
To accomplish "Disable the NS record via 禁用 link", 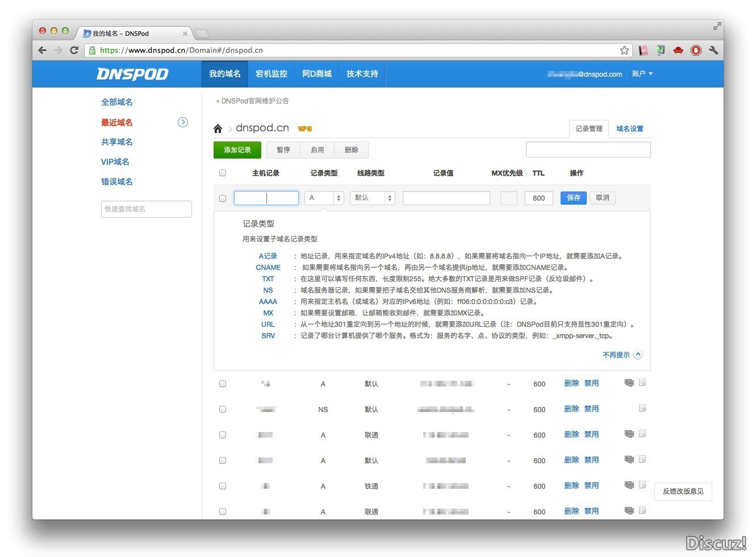I will pyautogui.click(x=591, y=409).
